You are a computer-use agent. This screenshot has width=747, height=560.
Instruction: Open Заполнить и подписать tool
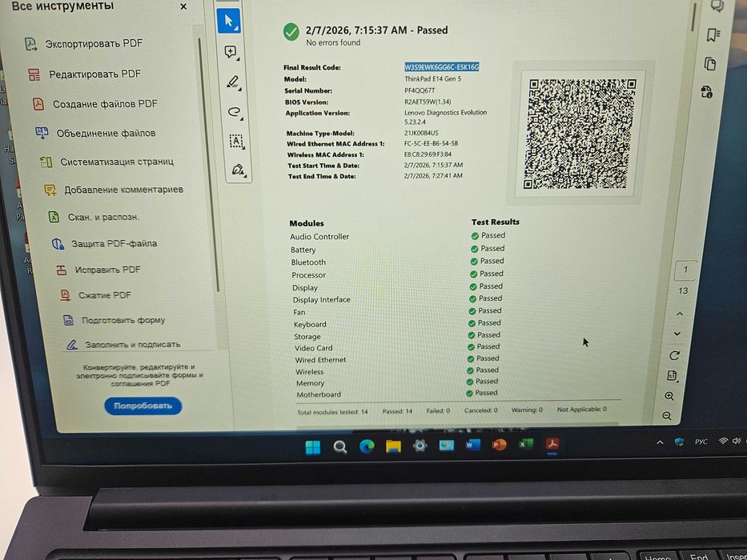pos(123,344)
